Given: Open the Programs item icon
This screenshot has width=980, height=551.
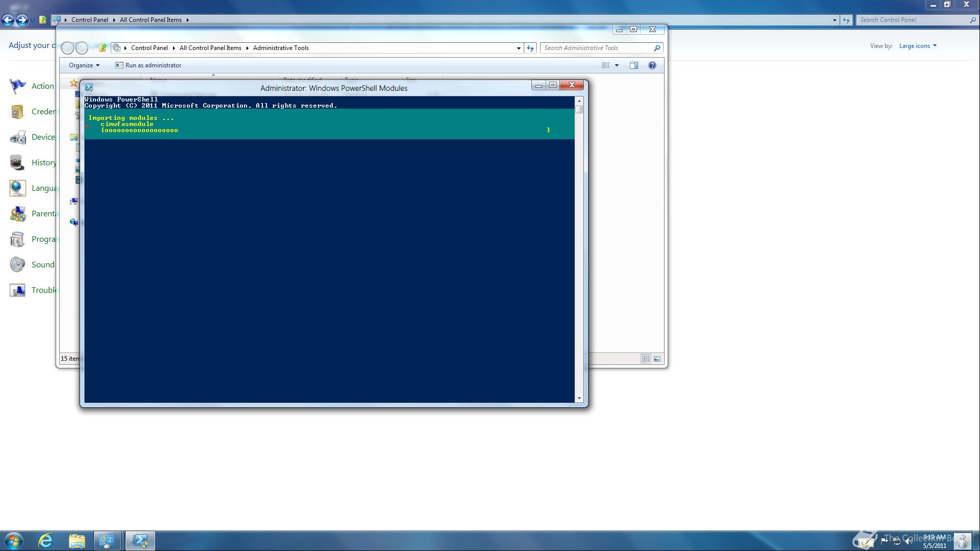Looking at the screenshot, I should (x=18, y=239).
